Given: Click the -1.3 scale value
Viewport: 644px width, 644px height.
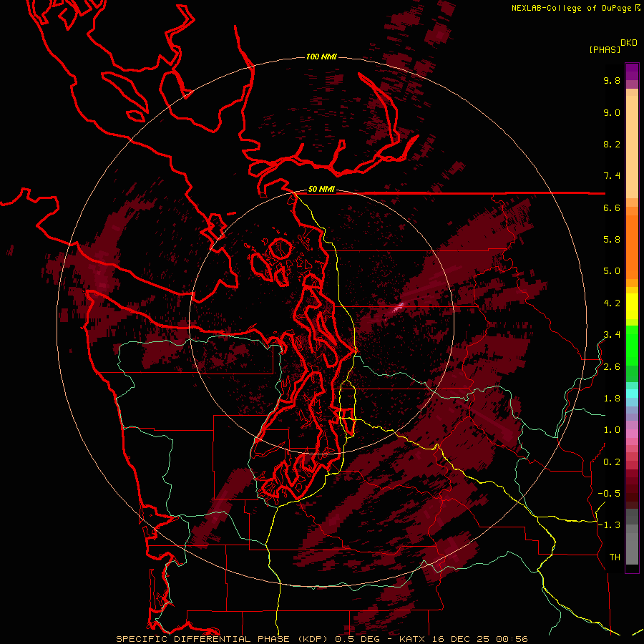Looking at the screenshot, I should (x=609, y=525).
